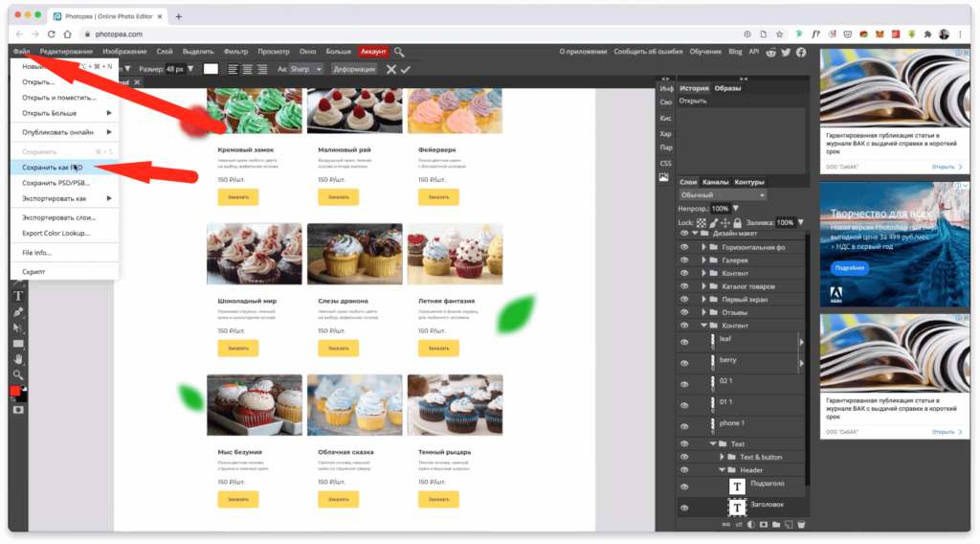Open the Обычный blend mode dropdown
980x544 pixels.
723,194
